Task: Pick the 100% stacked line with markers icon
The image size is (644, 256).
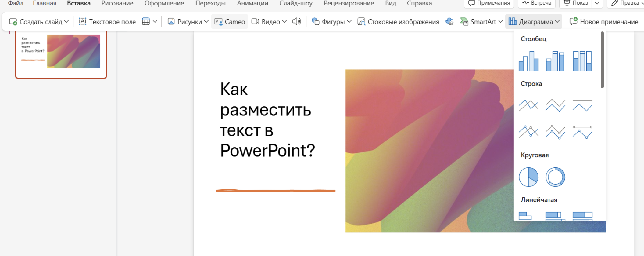Action: pyautogui.click(x=582, y=132)
